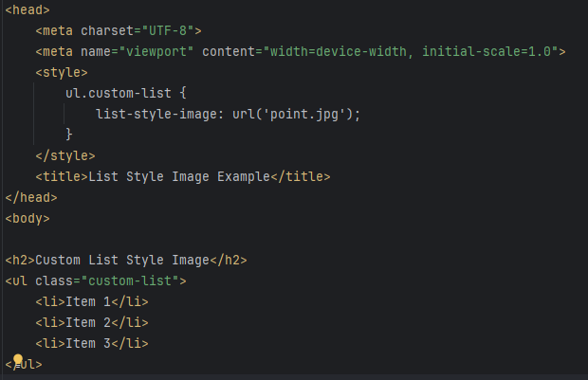Viewport: 588px width, 380px height.
Task: Click the Item 3 list line
Action: [92, 343]
